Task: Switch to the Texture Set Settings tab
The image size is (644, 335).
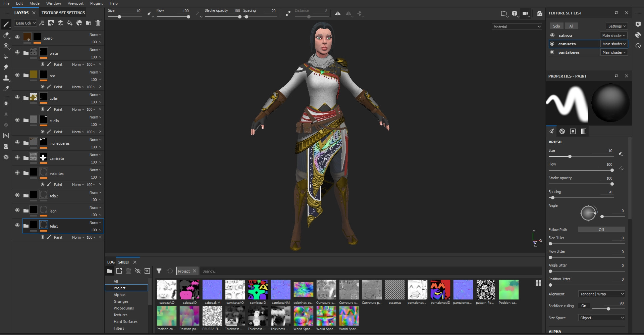Action: click(x=63, y=13)
